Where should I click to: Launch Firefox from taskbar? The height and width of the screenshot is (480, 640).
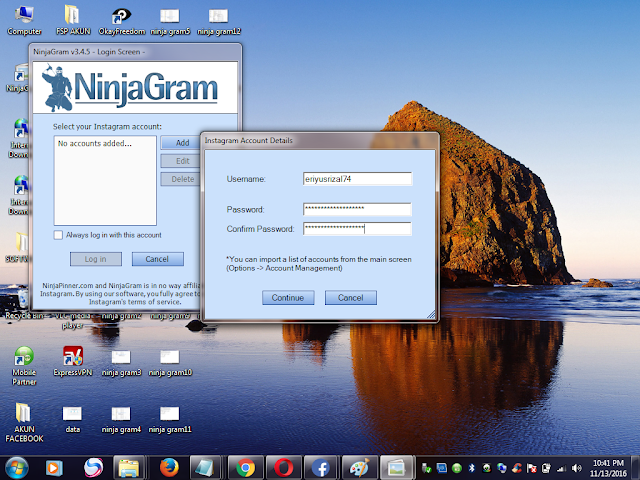click(169, 468)
